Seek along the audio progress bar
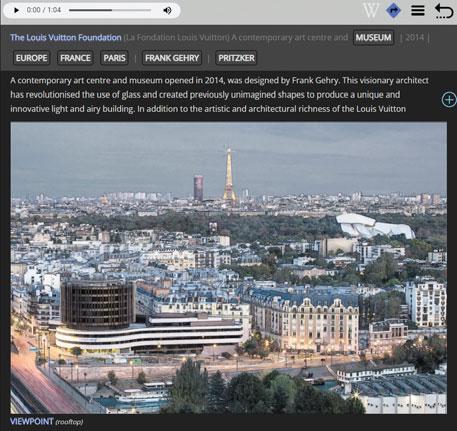457x431 pixels. pos(110,10)
